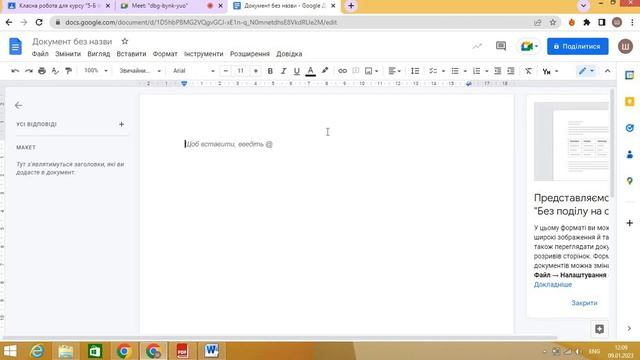This screenshot has height=360, width=640.
Task: Clear formatting with the toolbar icon
Action: pyautogui.click(x=529, y=71)
